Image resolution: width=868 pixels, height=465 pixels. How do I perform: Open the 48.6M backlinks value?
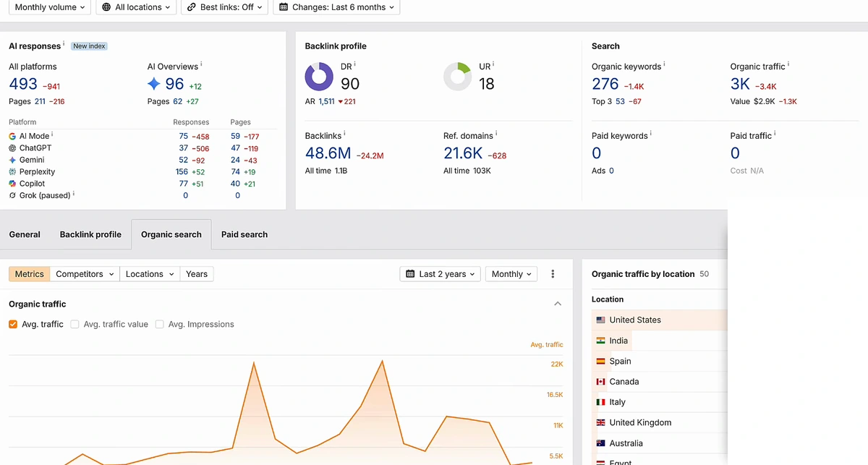tap(328, 153)
